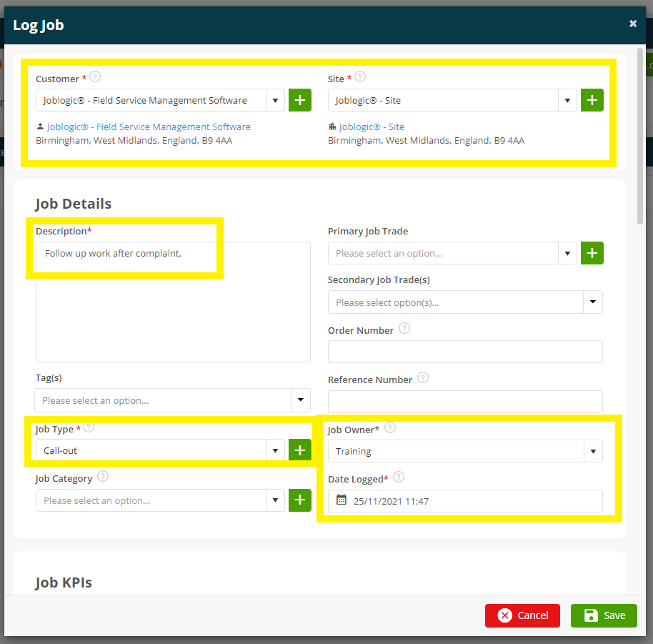Click the help icon beside Date Logged
The width and height of the screenshot is (653, 644).
click(399, 477)
